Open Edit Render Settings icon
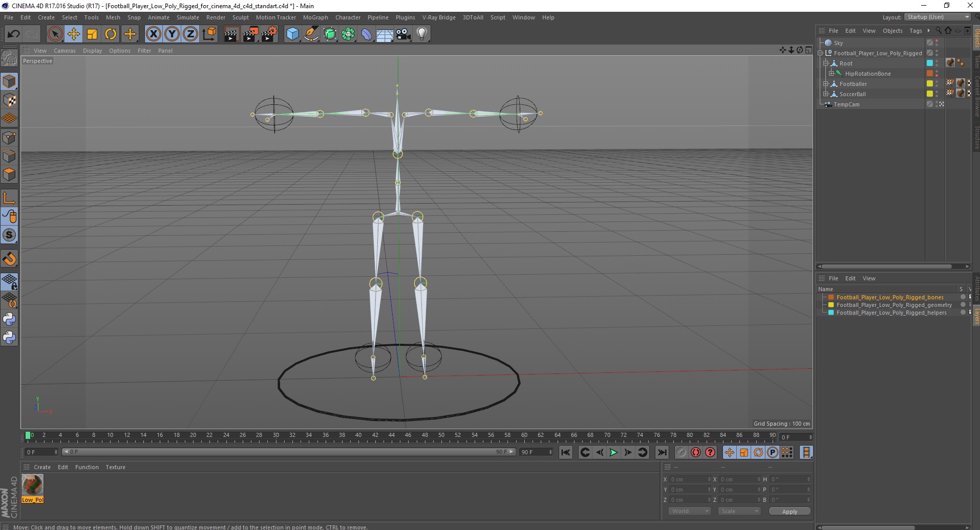Image resolution: width=980 pixels, height=530 pixels. tap(269, 34)
